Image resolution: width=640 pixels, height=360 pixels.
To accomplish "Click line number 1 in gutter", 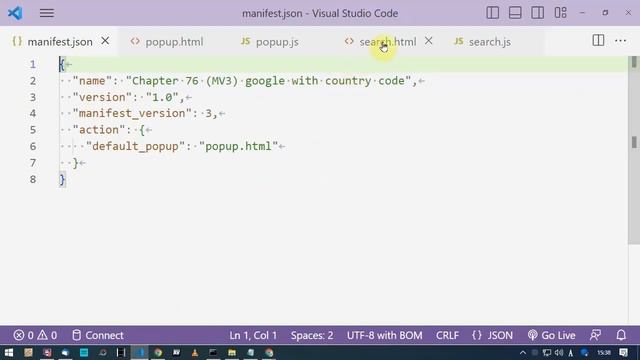I will (x=33, y=64).
